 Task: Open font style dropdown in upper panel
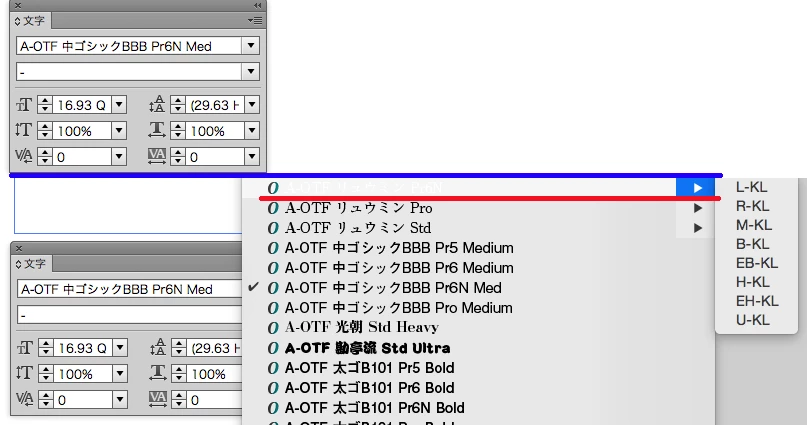click(x=251, y=72)
